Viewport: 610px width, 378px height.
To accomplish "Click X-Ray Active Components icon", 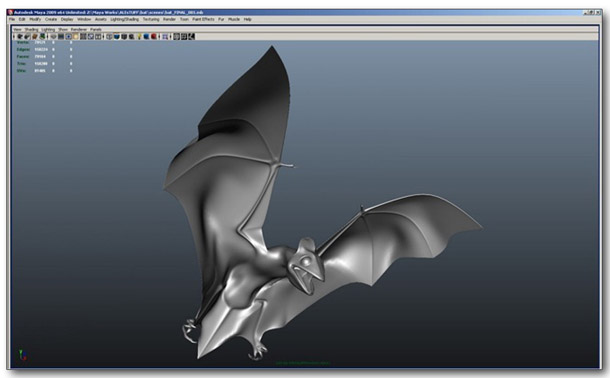I will click(x=183, y=37).
